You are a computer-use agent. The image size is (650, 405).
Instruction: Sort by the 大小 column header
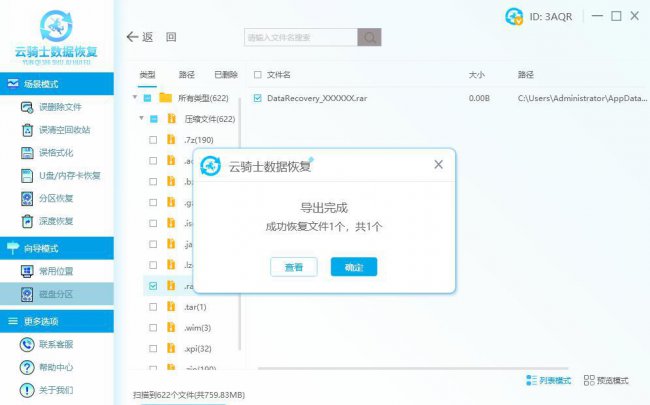click(x=476, y=75)
